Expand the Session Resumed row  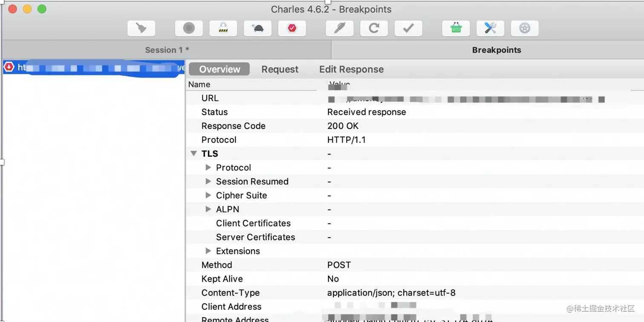(x=208, y=181)
